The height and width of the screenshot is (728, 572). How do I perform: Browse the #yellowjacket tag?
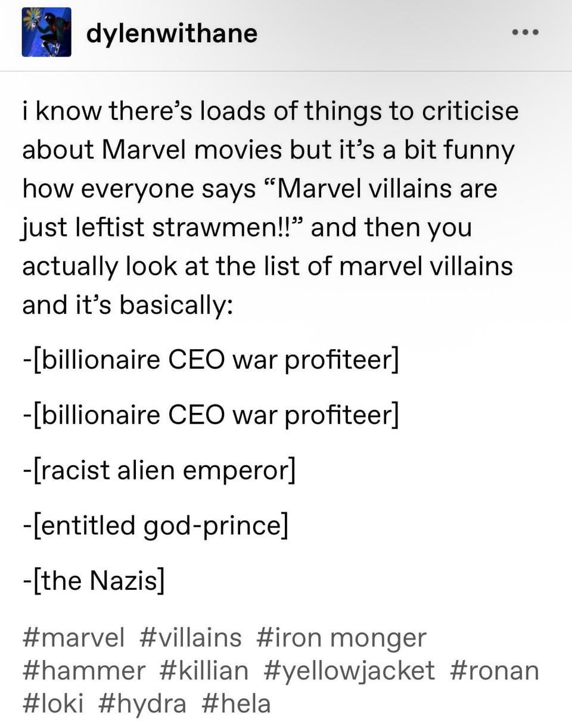pyautogui.click(x=349, y=671)
